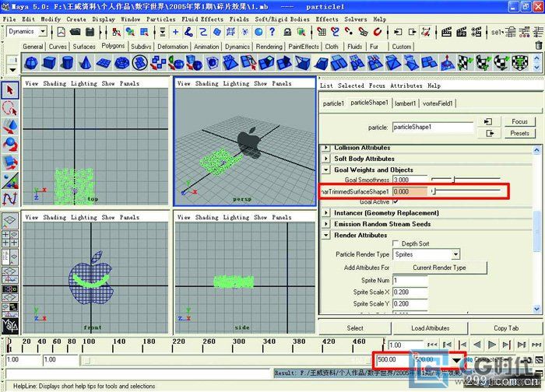
Task: Create a polygon plane from shelf
Action: click(x=104, y=63)
